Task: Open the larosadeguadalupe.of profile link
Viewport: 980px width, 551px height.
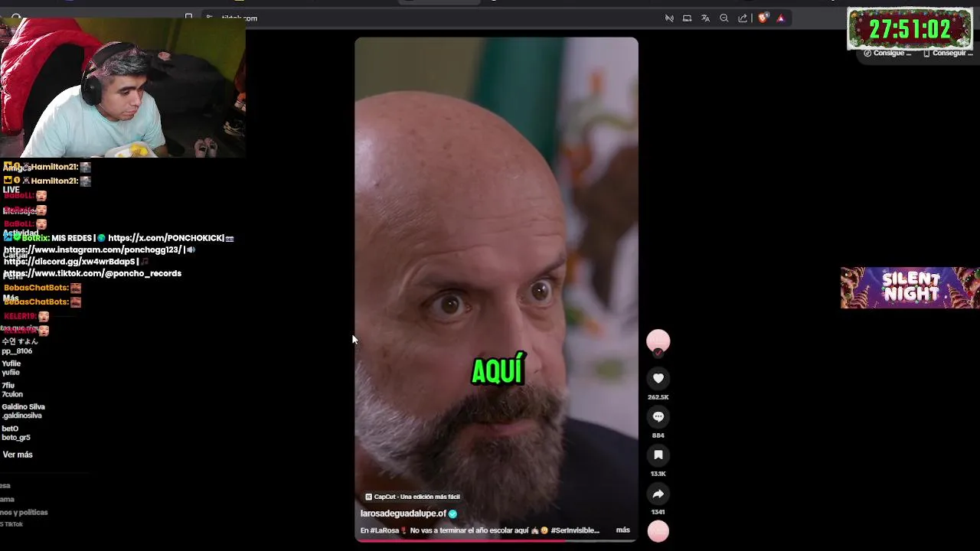Action: (x=403, y=514)
